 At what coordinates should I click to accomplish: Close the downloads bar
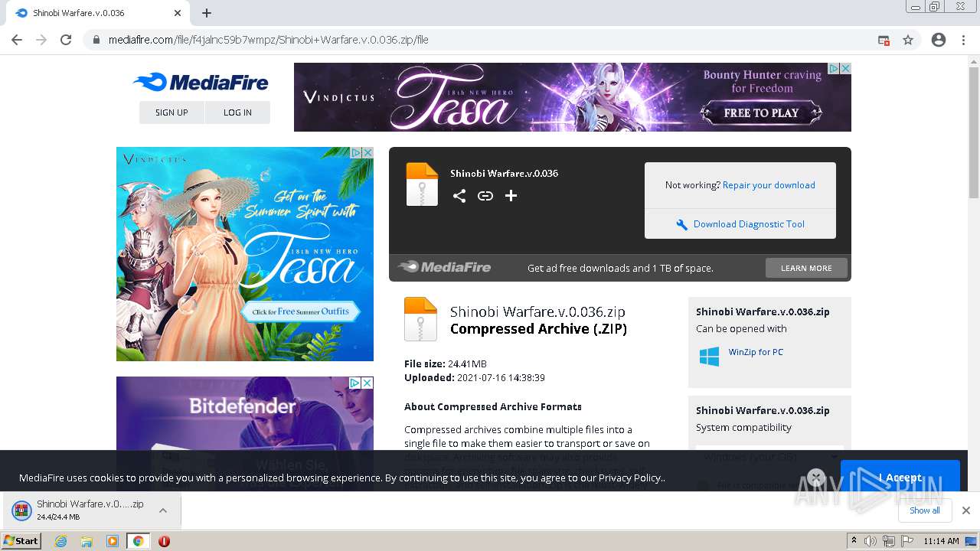click(x=966, y=510)
